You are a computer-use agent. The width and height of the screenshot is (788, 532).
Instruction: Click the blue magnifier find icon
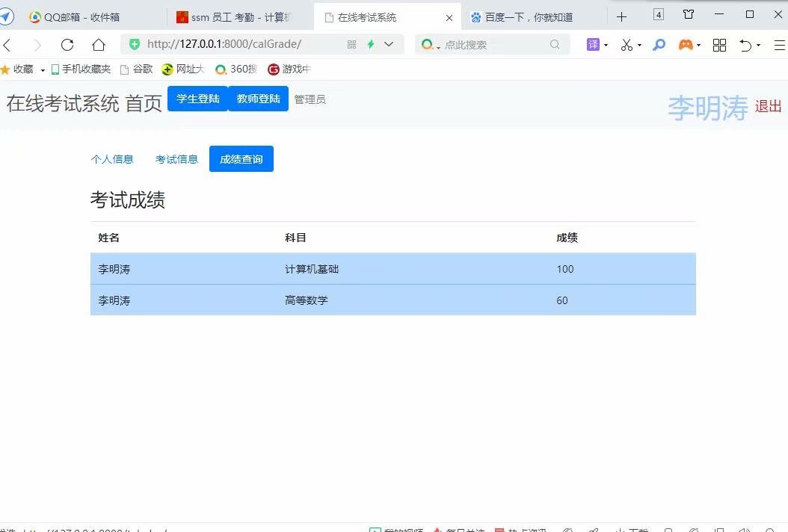(x=659, y=45)
